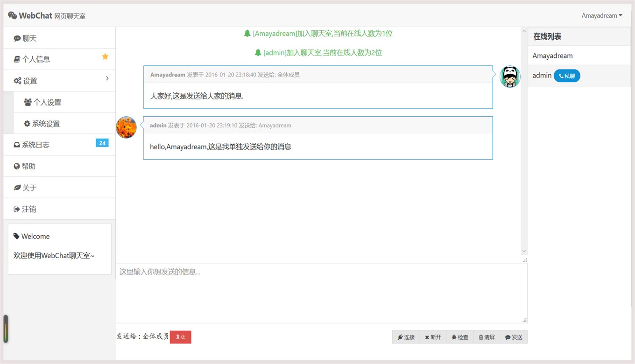Image resolution: width=635 pixels, height=364 pixels.
Task: Click the 欢迎使用WebChat聊天室~ text
Action: [x=54, y=256]
